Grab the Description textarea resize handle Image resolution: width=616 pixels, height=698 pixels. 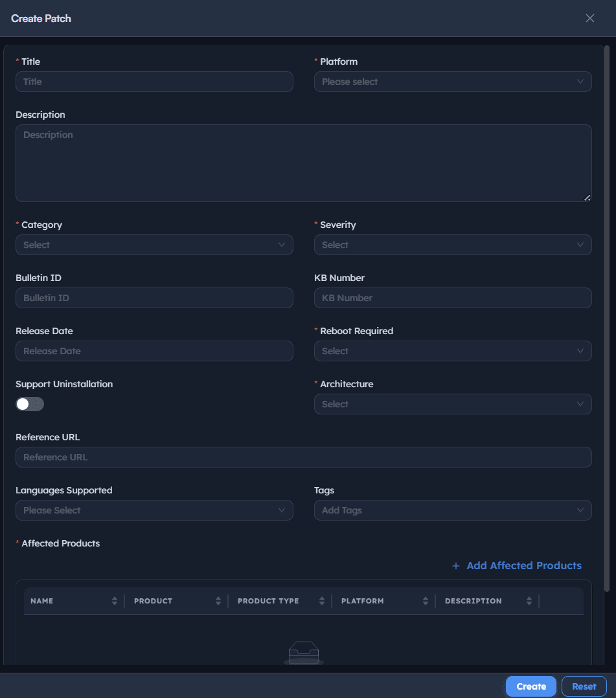click(587, 197)
